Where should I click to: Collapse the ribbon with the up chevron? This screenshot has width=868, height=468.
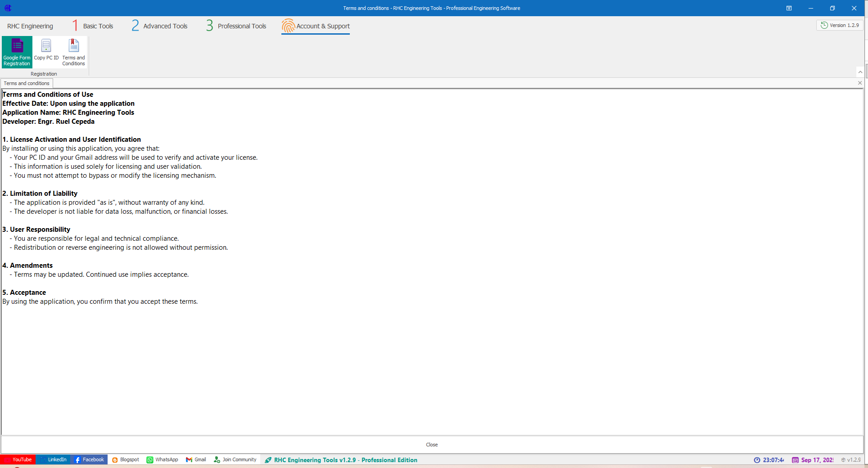(x=860, y=72)
